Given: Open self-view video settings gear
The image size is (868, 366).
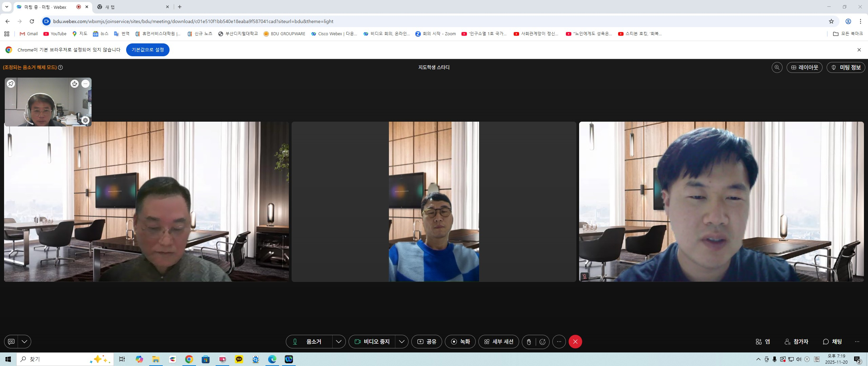Looking at the screenshot, I should [85, 120].
